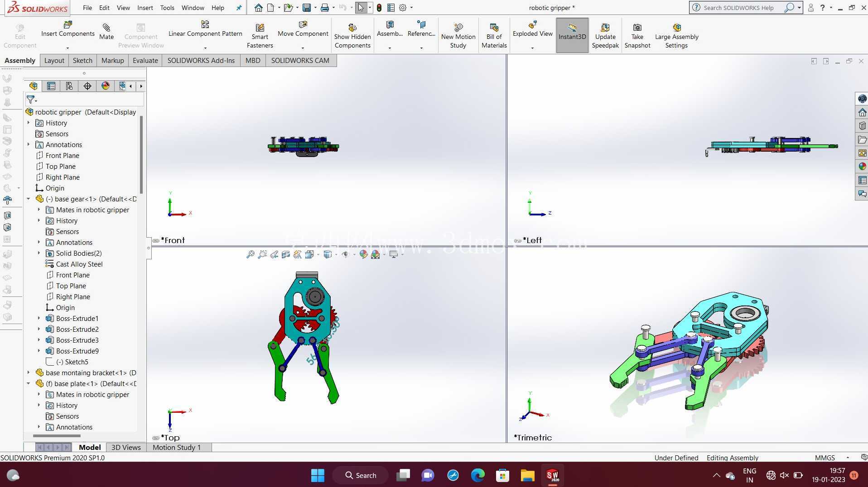Open the Windows Start menu
The image size is (868, 487).
pos(318,475)
